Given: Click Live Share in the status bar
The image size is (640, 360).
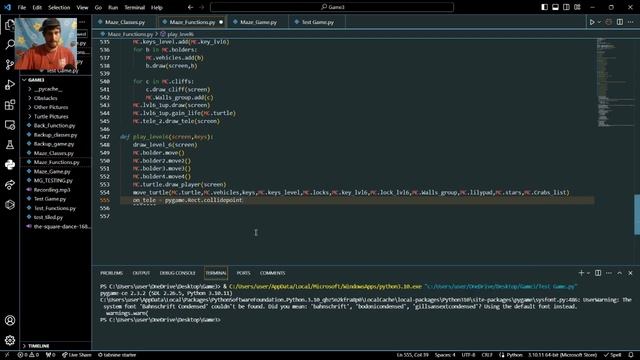Looking at the screenshot, I should tap(77, 355).
